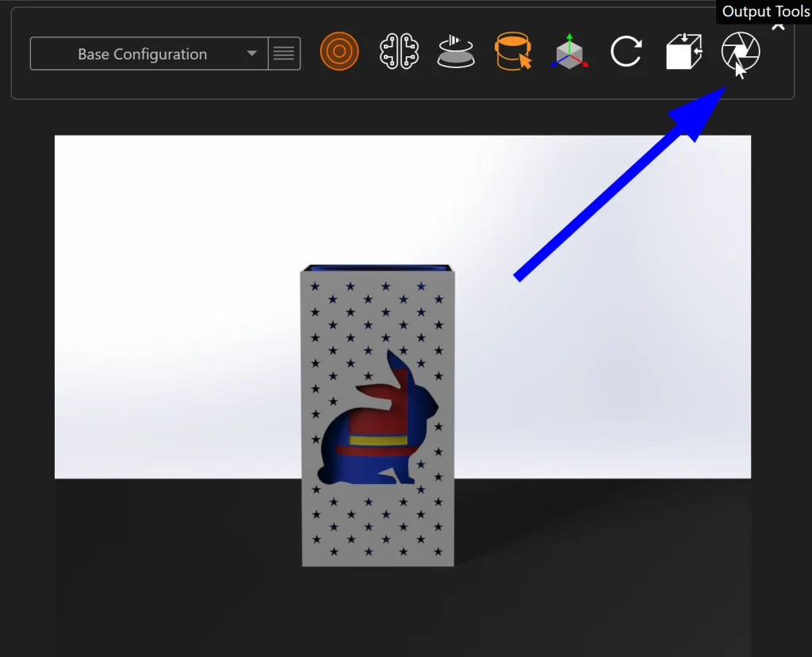
Task: Open Output Tools camera aperture icon
Action: click(x=741, y=52)
